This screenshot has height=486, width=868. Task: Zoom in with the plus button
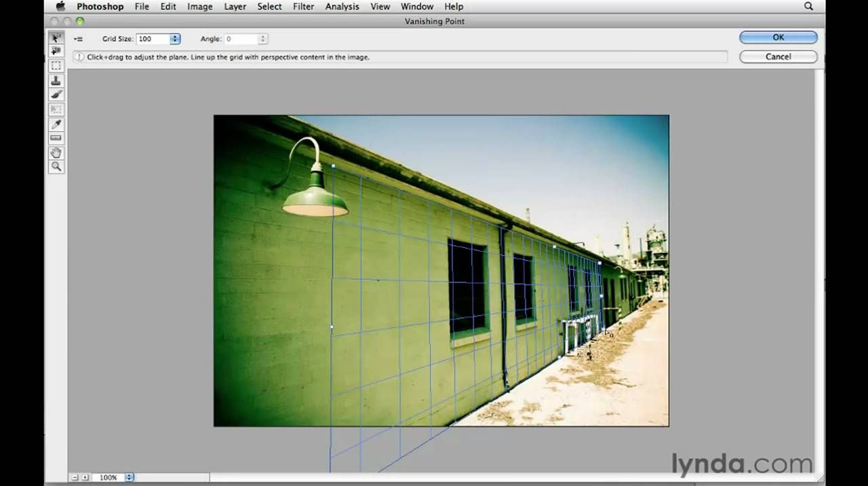[x=85, y=477]
